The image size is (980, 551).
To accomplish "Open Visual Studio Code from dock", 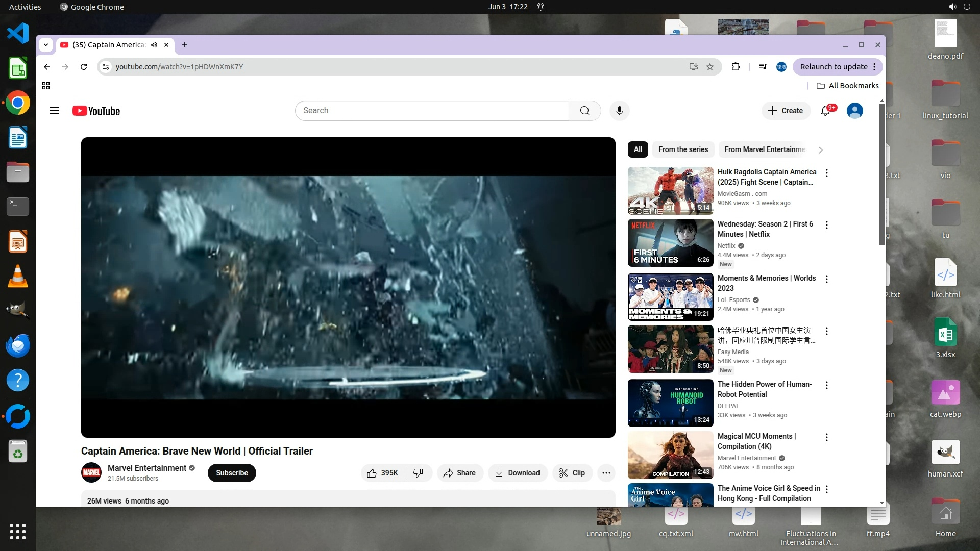I will coord(18,34).
